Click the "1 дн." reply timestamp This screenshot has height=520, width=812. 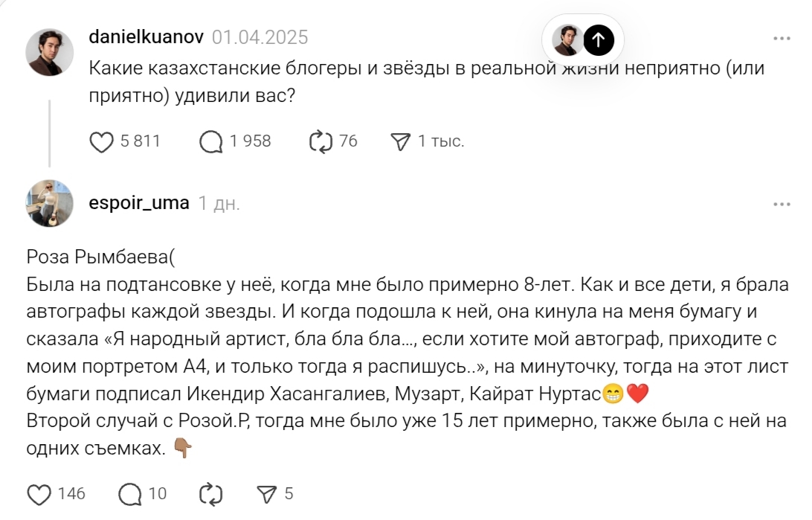(x=219, y=203)
